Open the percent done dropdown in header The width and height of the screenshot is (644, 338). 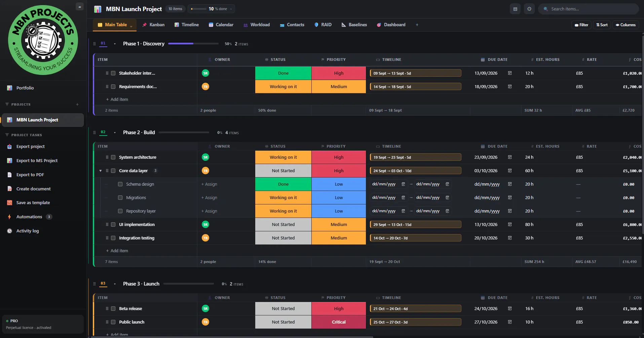[231, 9]
